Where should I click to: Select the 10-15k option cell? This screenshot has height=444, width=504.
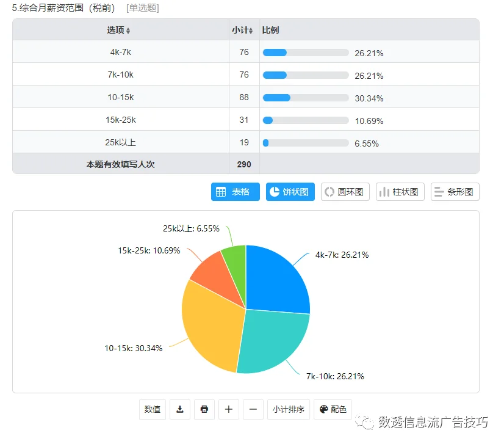click(x=121, y=97)
